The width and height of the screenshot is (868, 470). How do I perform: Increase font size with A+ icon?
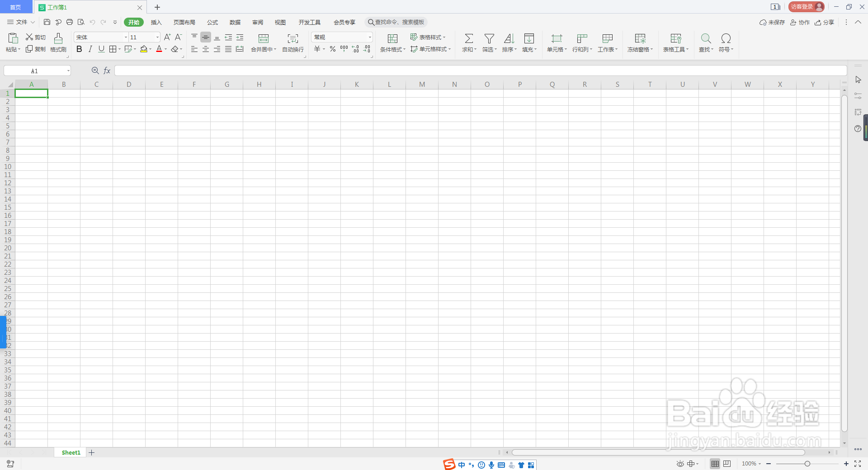click(167, 37)
